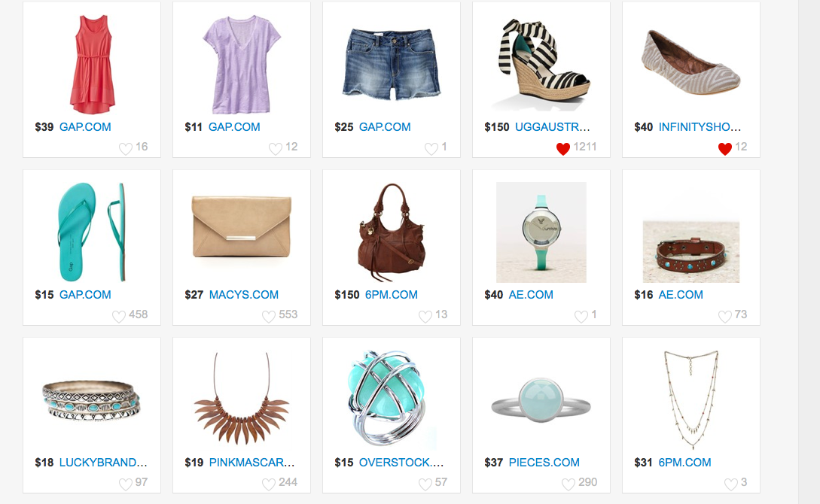Image resolution: width=820 pixels, height=504 pixels.
Task: Unlike the $40 Infinityshoes flat
Action: [725, 149]
